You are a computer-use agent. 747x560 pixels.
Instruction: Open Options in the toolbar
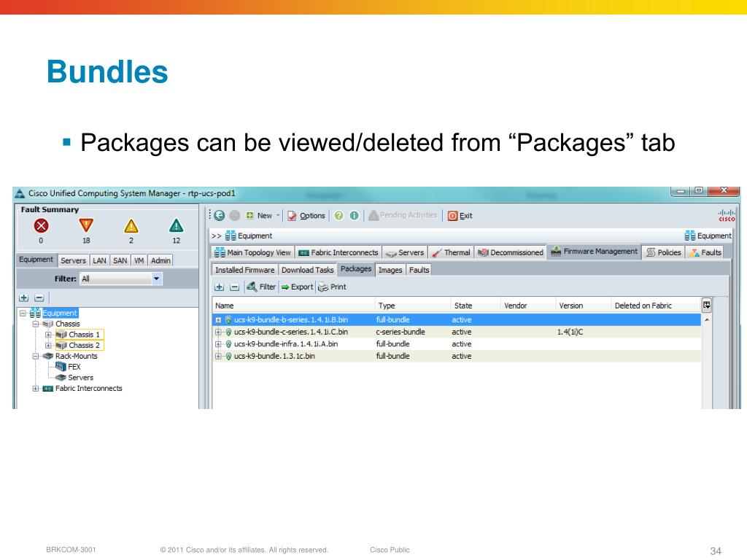click(306, 216)
